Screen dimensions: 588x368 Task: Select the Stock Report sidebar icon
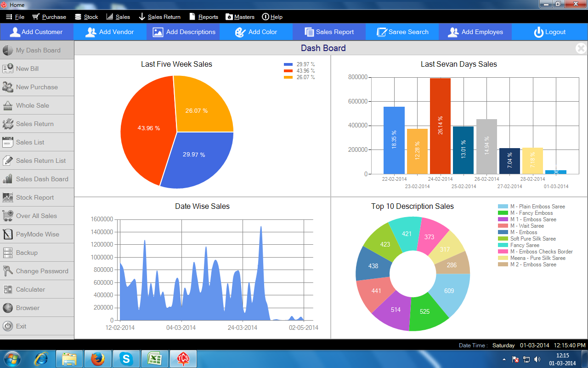point(8,197)
